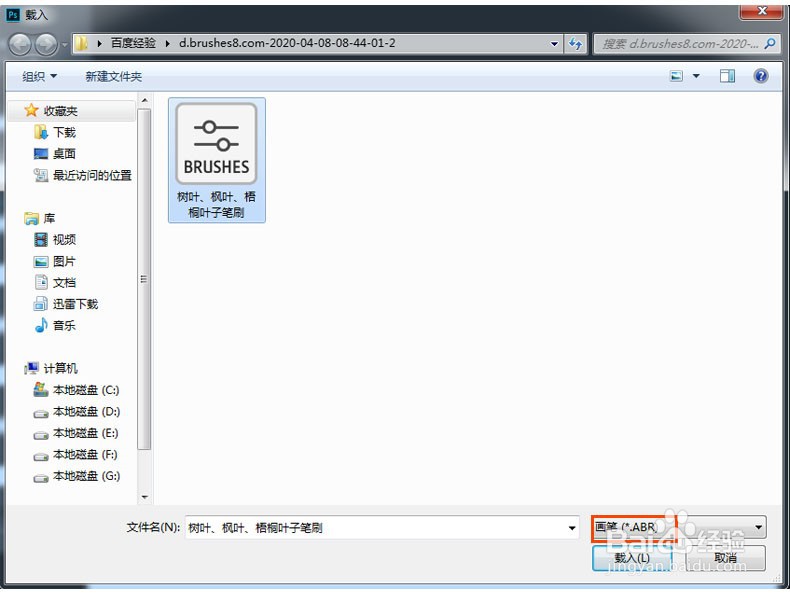Open the 组织 menu
The height and width of the screenshot is (593, 790).
tap(39, 77)
